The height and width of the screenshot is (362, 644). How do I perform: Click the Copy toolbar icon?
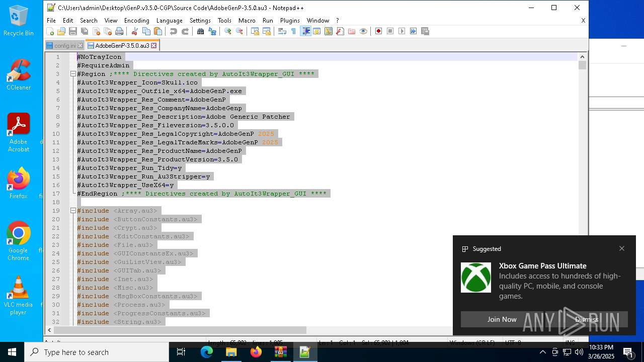pos(146,31)
